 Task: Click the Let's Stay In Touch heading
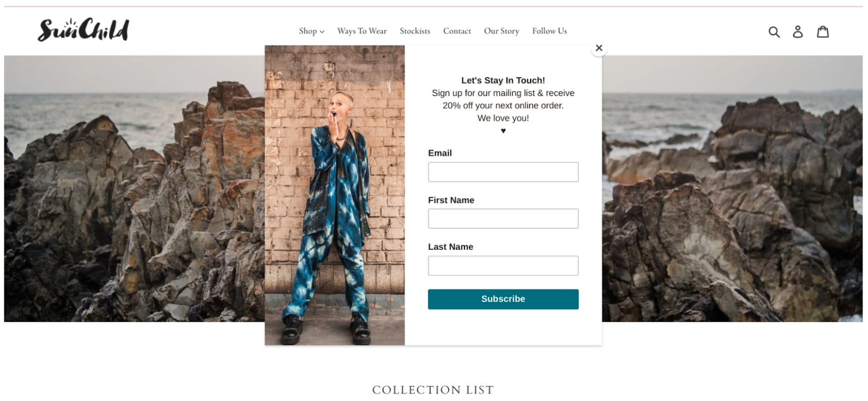coord(503,81)
